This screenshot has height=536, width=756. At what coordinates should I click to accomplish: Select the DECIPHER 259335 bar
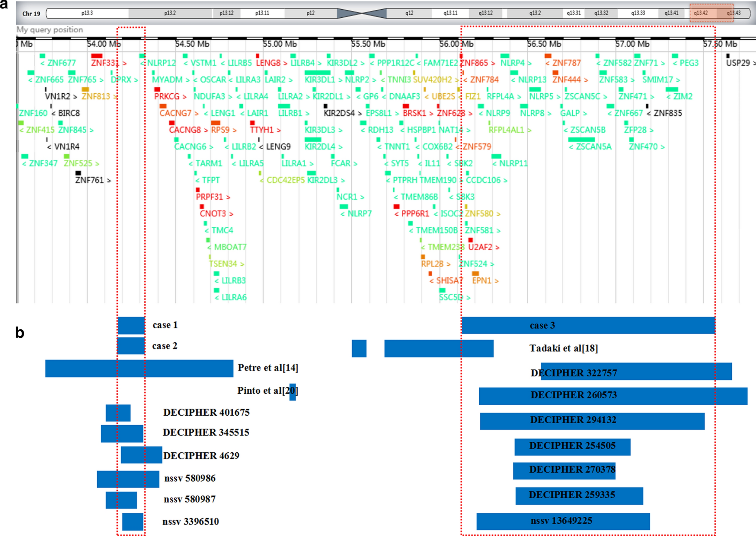coord(579,496)
